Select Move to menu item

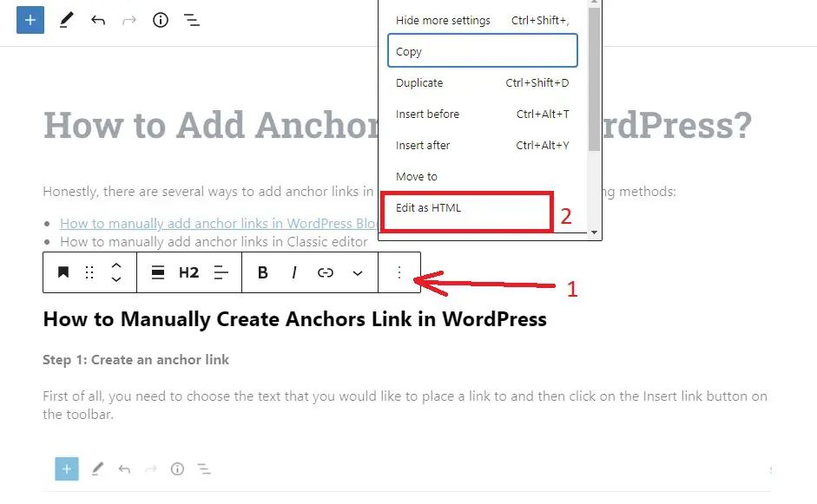(483, 176)
